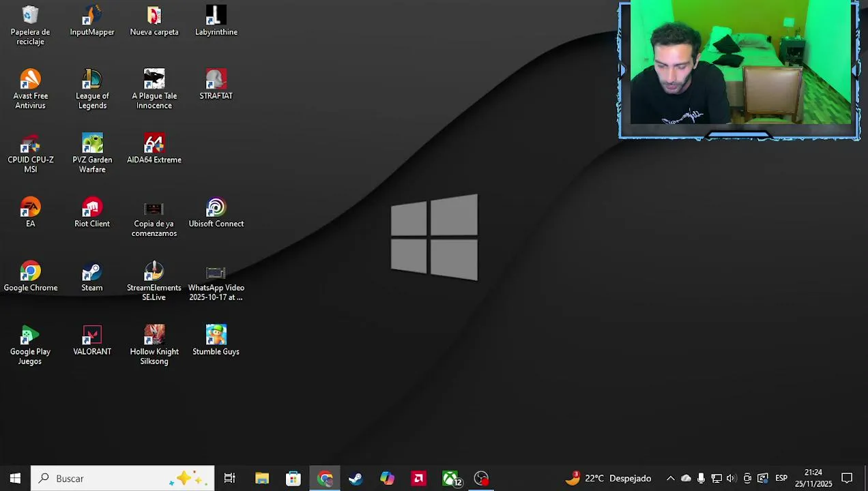Select the VALORANT desktop icon
This screenshot has height=491, width=868.
pyautogui.click(x=92, y=340)
